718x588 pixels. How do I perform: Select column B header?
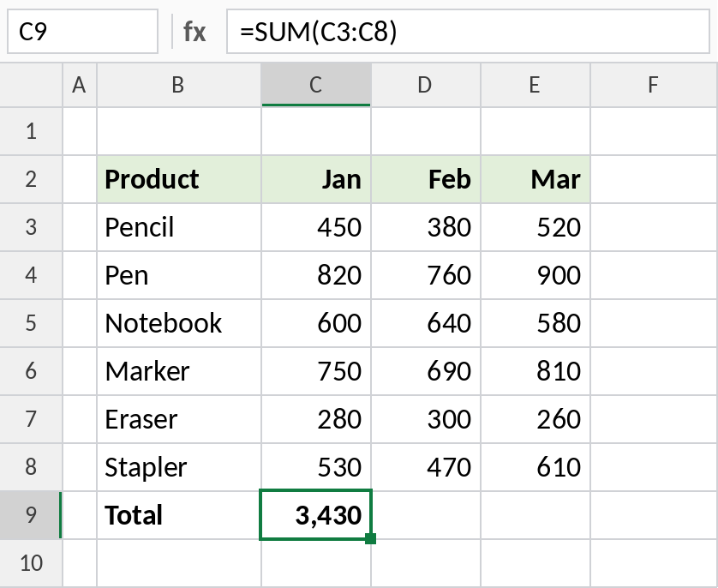point(179,85)
